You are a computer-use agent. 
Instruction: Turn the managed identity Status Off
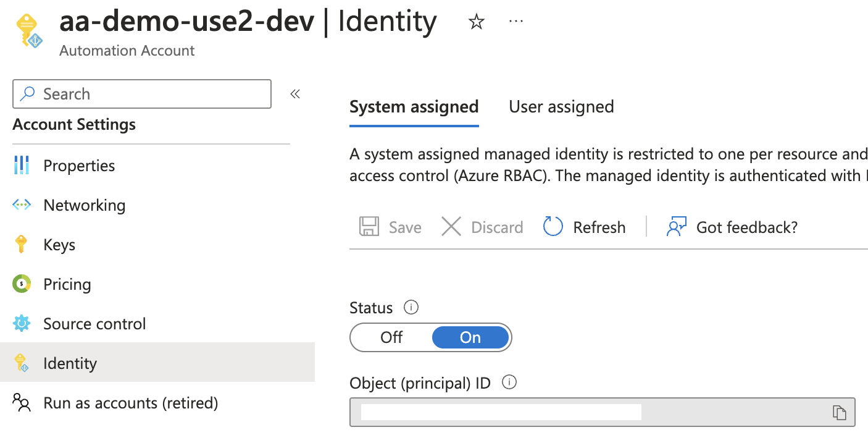391,337
